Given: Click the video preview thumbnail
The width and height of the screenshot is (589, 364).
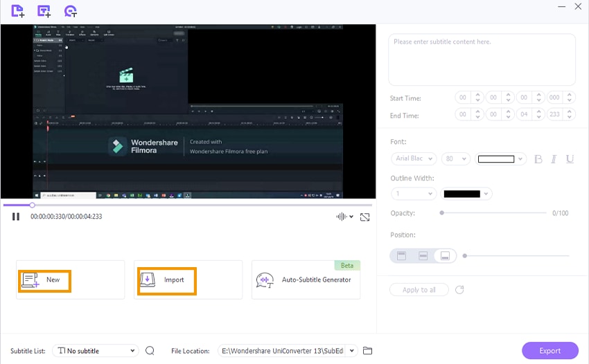Looking at the screenshot, I should (188, 111).
